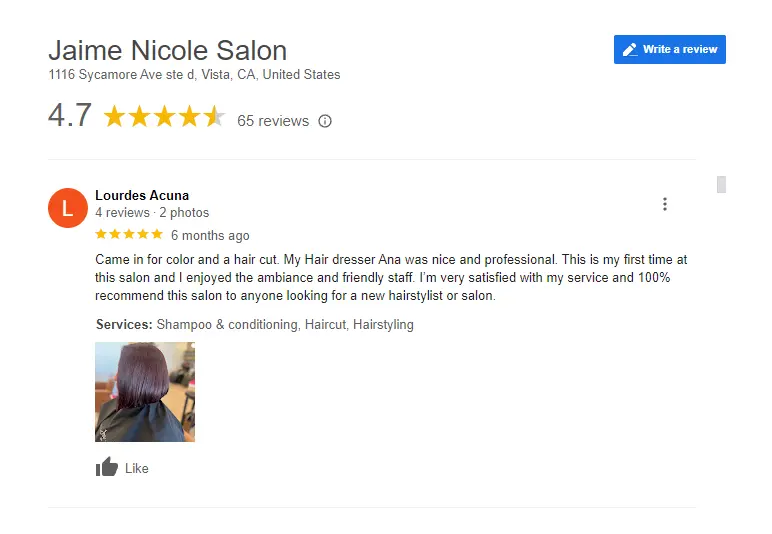Click the pencil icon on the review button
The image size is (772, 534).
(630, 50)
